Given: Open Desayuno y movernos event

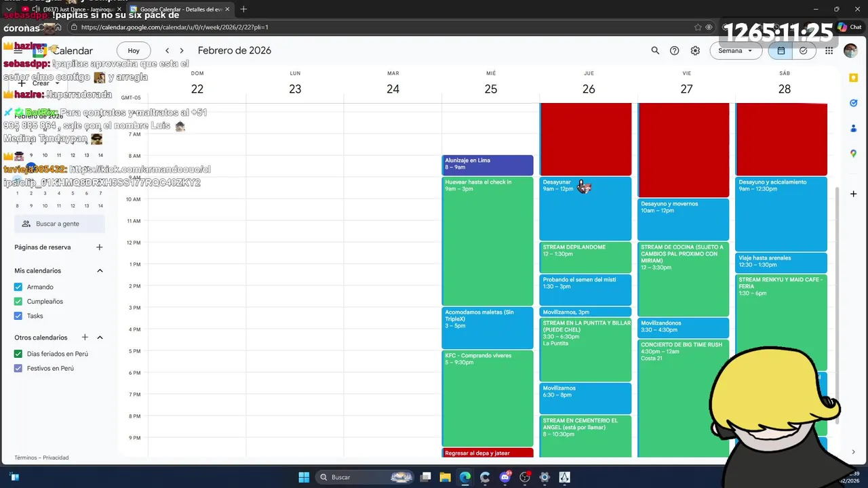Looking at the screenshot, I should (683, 220).
